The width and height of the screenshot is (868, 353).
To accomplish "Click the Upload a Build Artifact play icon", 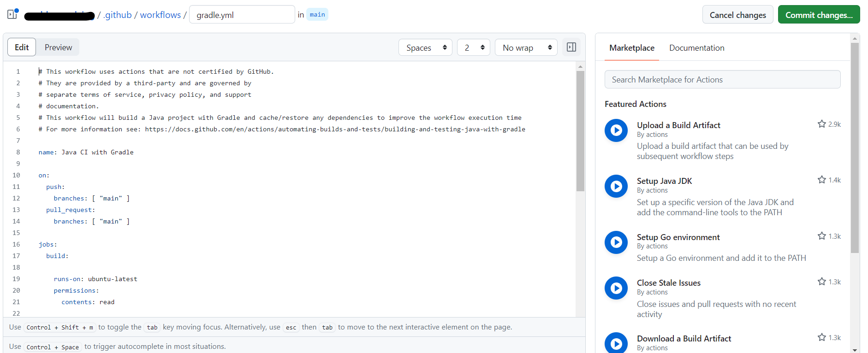I will point(616,130).
